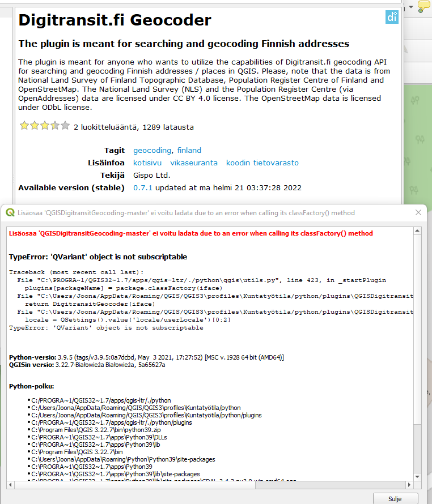Click the vertical scrollbar up arrow in the error dialog
432x504 pixels.
(417, 231)
